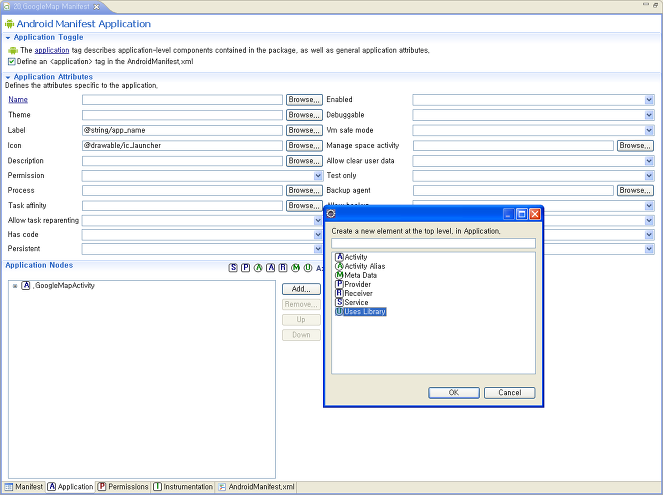Image resolution: width=663 pixels, height=495 pixels.
Task: Click the Task affinity text field
Action: click(x=182, y=206)
